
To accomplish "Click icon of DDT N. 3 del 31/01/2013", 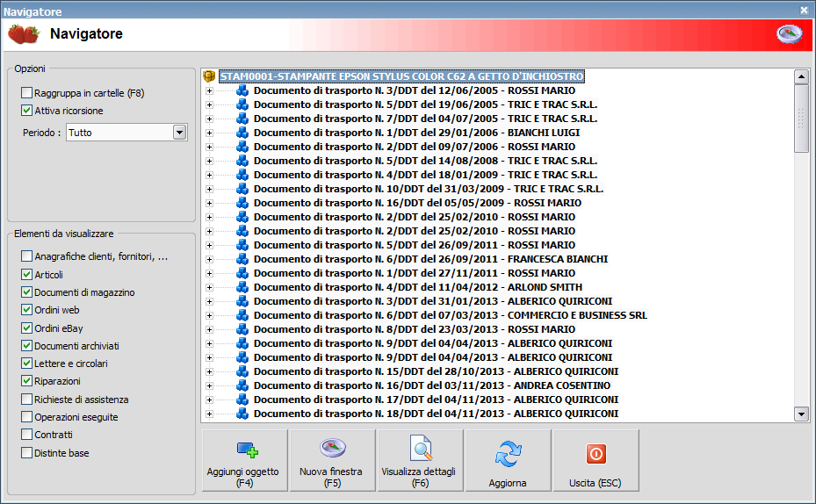I will click(242, 301).
